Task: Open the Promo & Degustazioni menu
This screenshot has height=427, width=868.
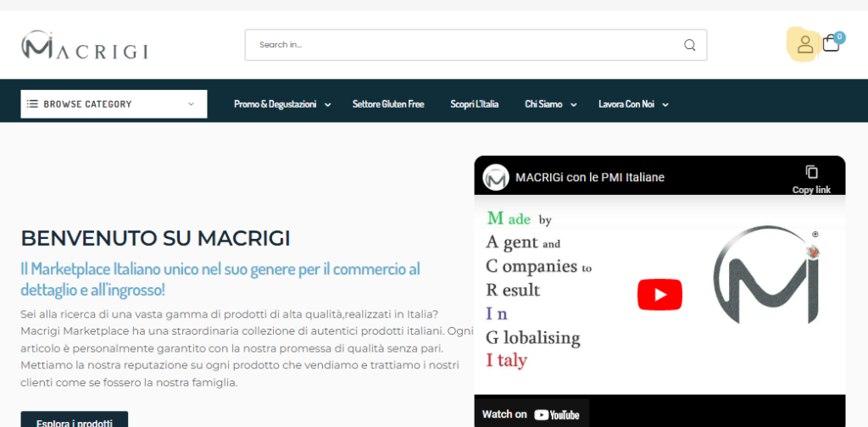Action: 275,104
